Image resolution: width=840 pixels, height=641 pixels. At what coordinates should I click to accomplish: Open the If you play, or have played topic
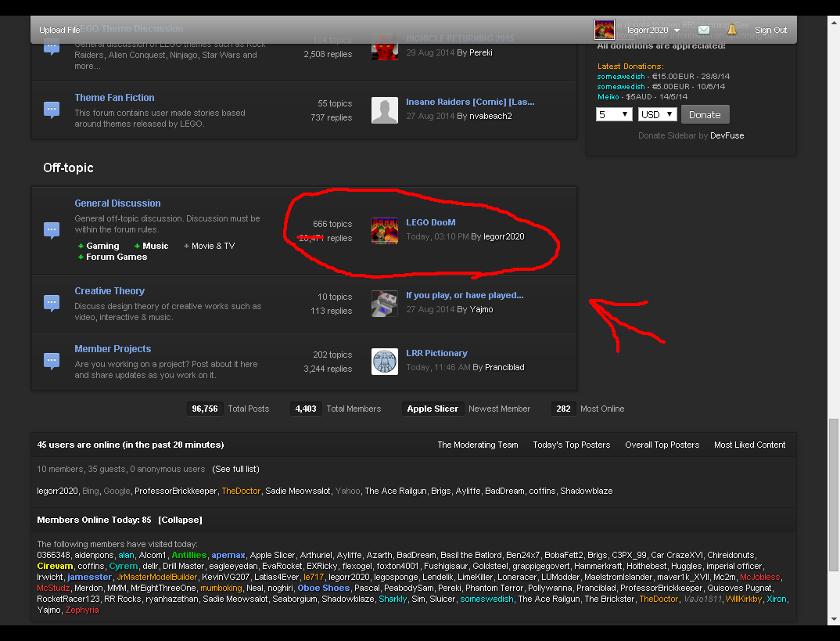pos(465,295)
